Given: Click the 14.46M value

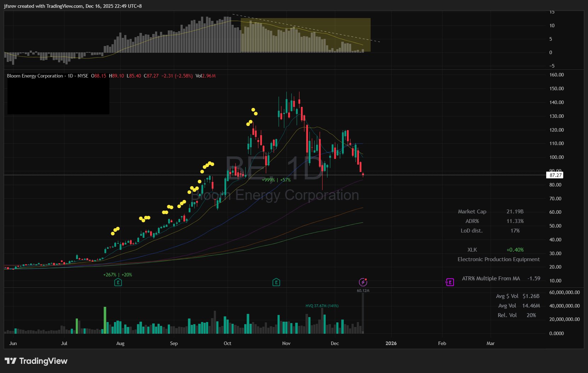Looking at the screenshot, I should click(531, 306).
